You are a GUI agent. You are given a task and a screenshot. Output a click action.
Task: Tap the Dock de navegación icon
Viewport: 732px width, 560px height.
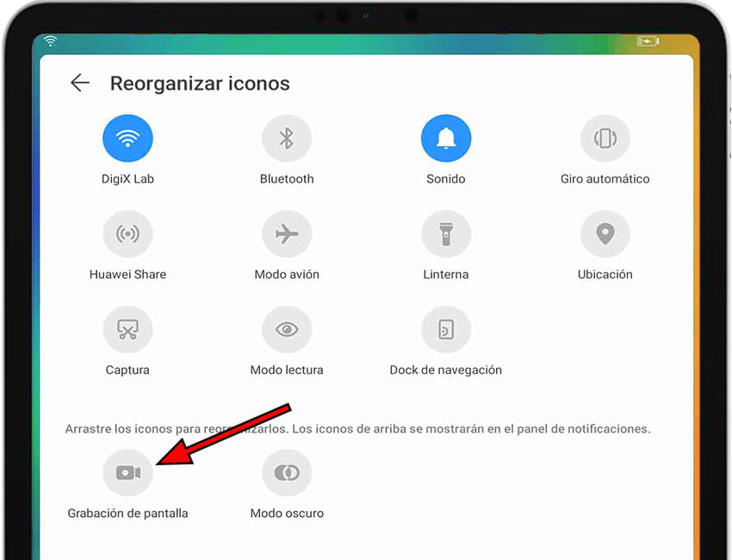pos(446,329)
